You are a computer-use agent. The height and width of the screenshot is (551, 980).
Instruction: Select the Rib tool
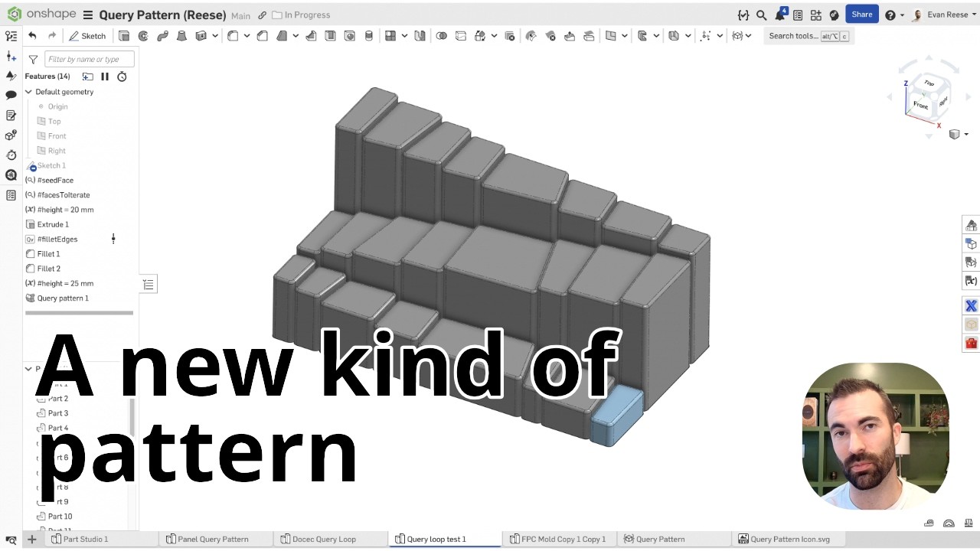[x=311, y=36]
